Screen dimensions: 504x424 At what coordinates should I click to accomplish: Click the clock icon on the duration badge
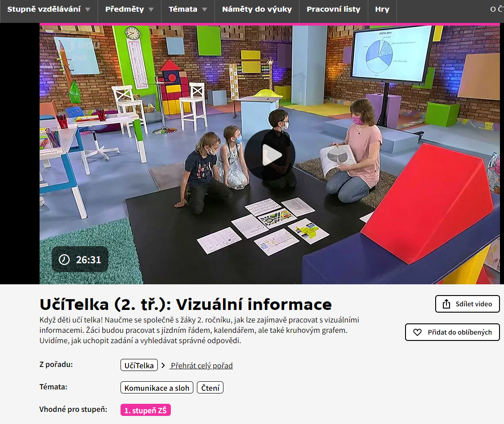(64, 259)
